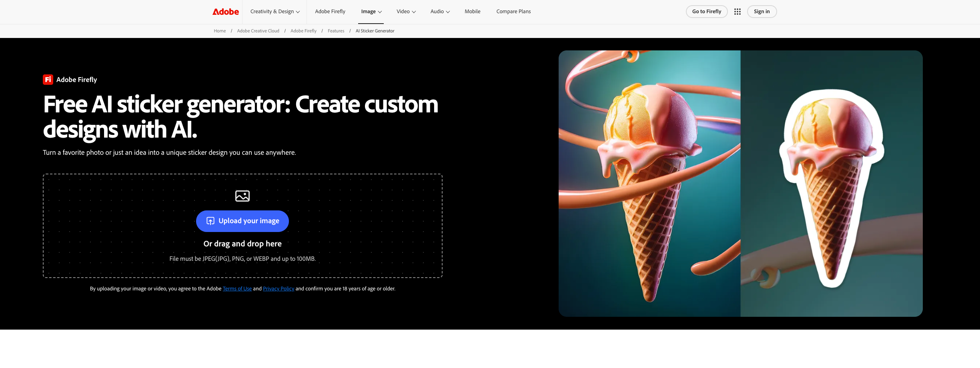Go to Home breadcrumb

tap(220, 31)
